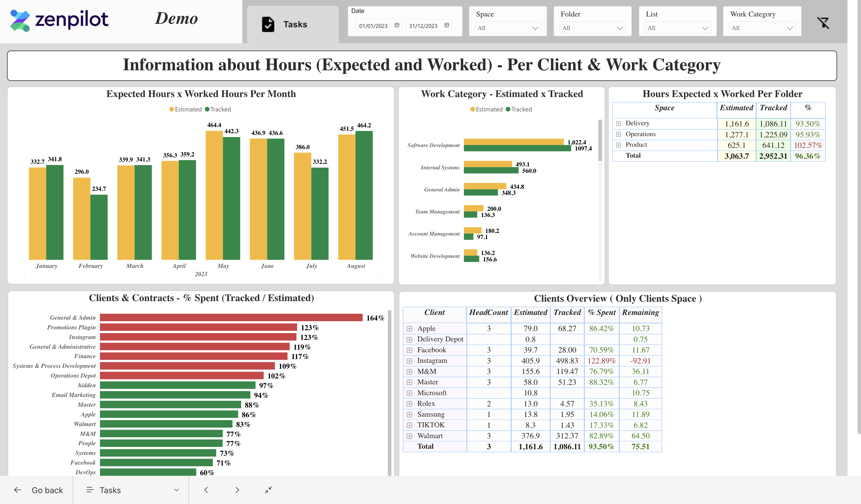The width and height of the screenshot is (861, 504).
Task: Expand the Apple client row
Action: click(x=411, y=328)
